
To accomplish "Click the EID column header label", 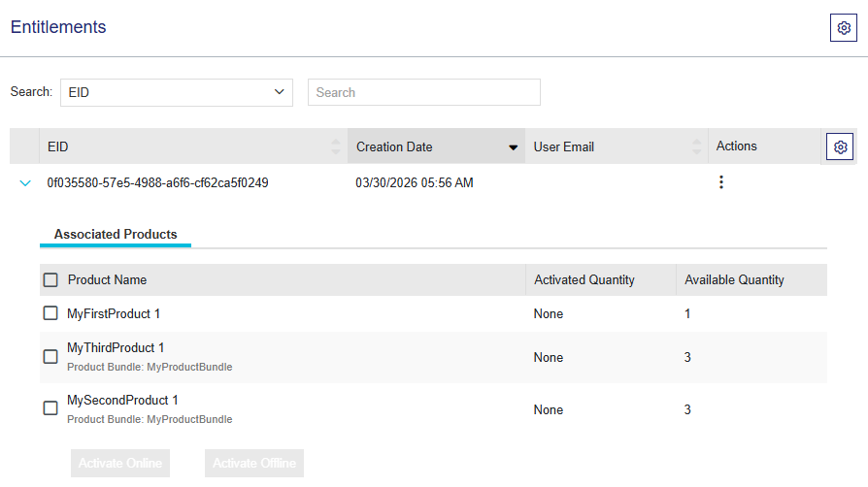I will click(x=58, y=146).
